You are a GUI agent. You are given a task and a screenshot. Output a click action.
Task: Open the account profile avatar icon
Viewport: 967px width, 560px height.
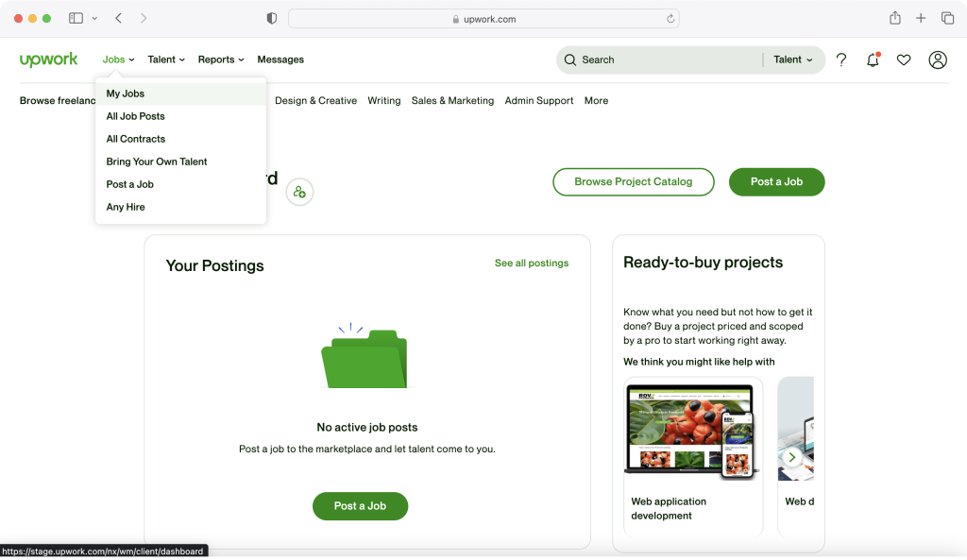coord(938,59)
